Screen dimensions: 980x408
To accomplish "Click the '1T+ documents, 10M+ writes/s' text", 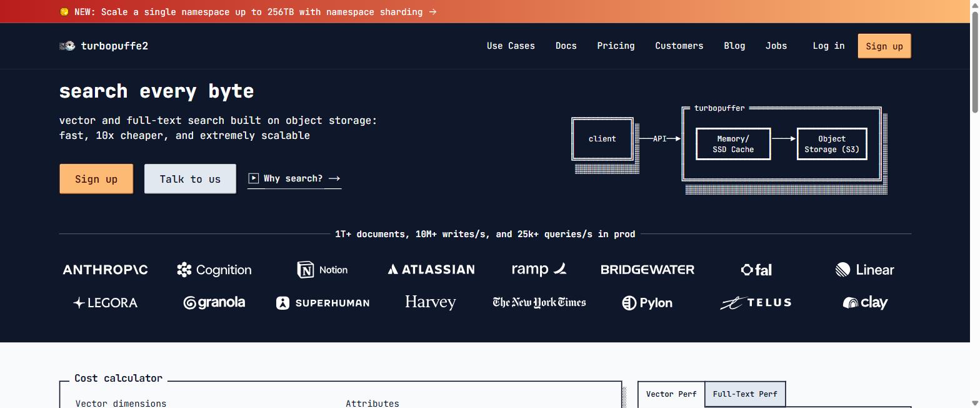I will tap(485, 234).
